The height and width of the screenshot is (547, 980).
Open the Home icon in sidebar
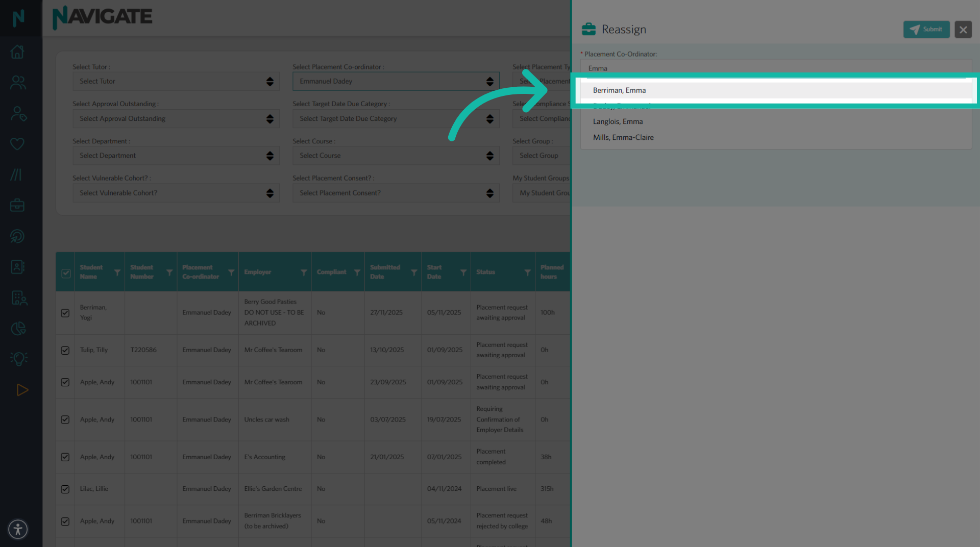tap(18, 52)
